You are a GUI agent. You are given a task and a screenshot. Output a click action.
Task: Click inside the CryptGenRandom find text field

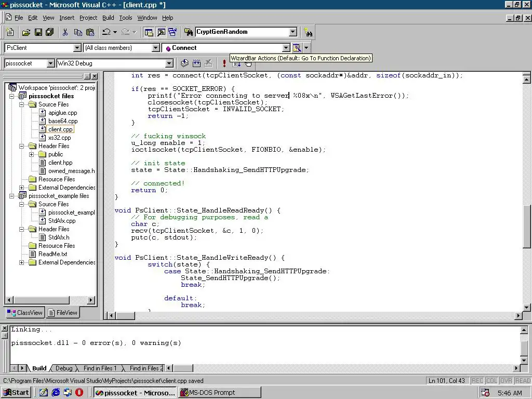[x=242, y=32]
